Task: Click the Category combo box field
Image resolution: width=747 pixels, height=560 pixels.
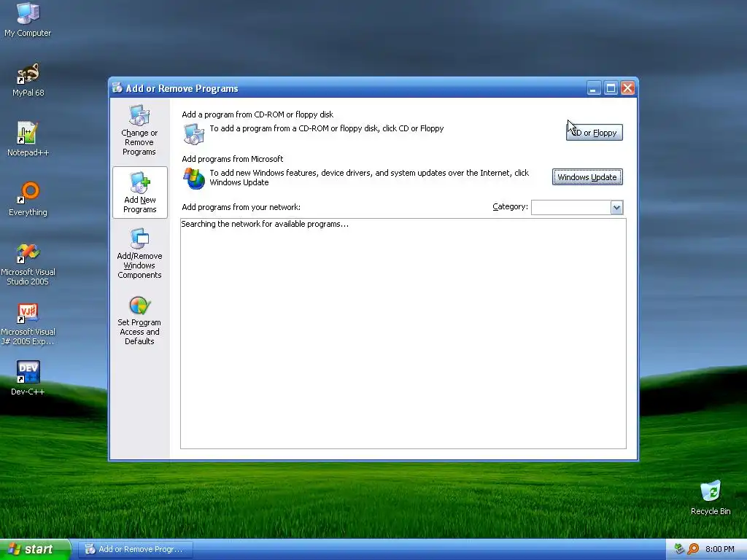Action: pyautogui.click(x=577, y=208)
